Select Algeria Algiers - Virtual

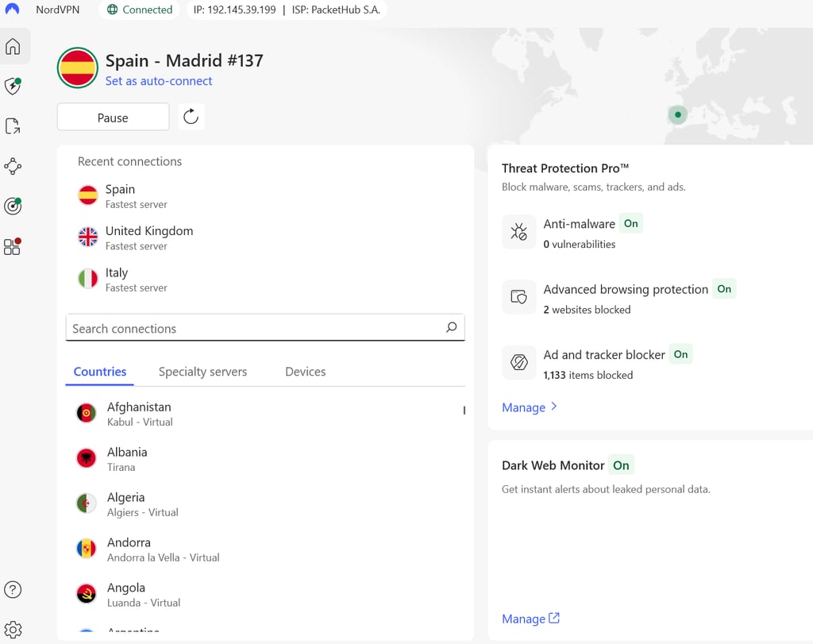[x=265, y=504]
